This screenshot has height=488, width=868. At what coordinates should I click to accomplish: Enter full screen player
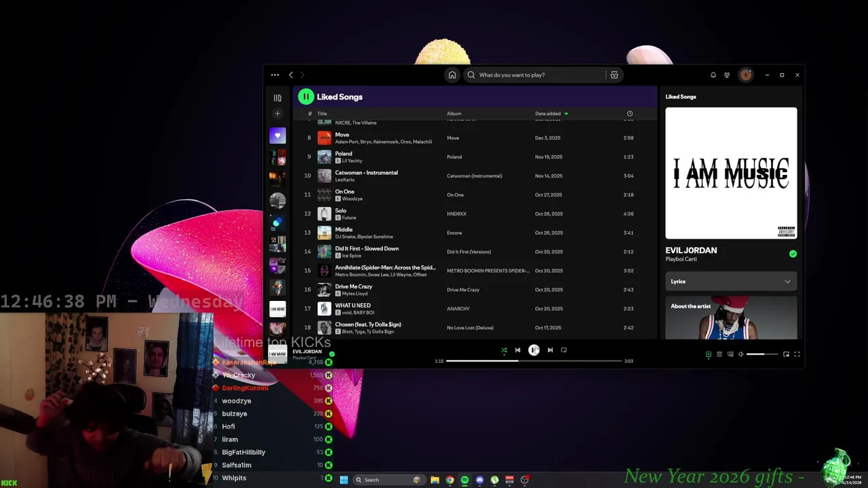797,354
